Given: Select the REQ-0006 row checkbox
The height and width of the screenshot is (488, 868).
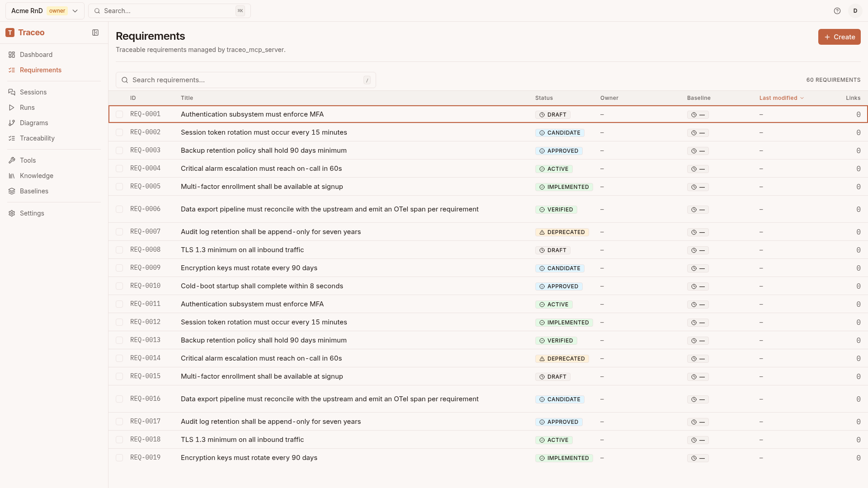Looking at the screenshot, I should pyautogui.click(x=119, y=209).
